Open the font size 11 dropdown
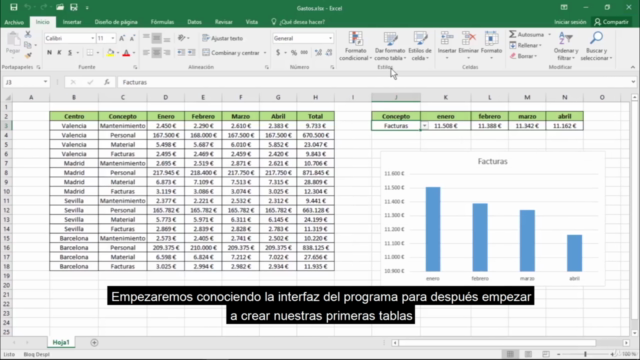The width and height of the screenshot is (640, 360). click(113, 38)
